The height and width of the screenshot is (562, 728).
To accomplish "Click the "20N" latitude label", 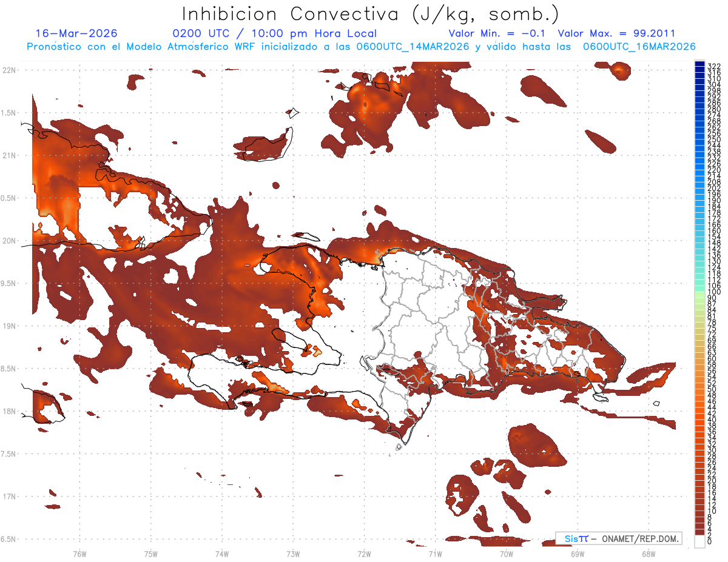I will pos(10,241).
